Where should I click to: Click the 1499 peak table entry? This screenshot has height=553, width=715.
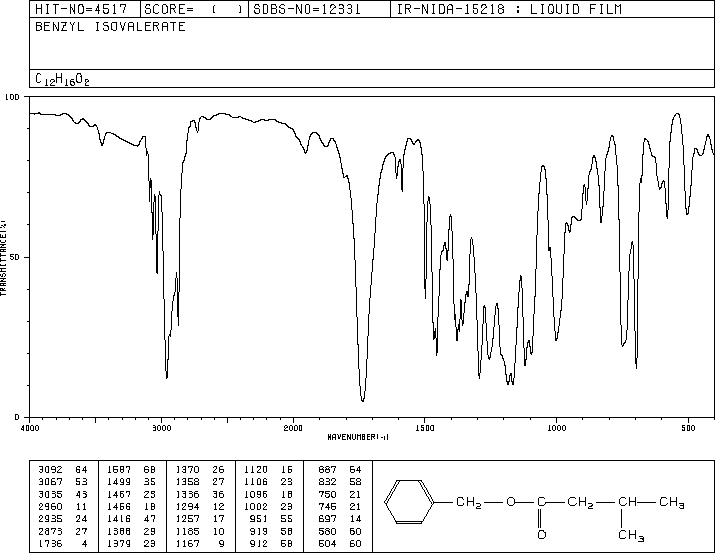131,482
